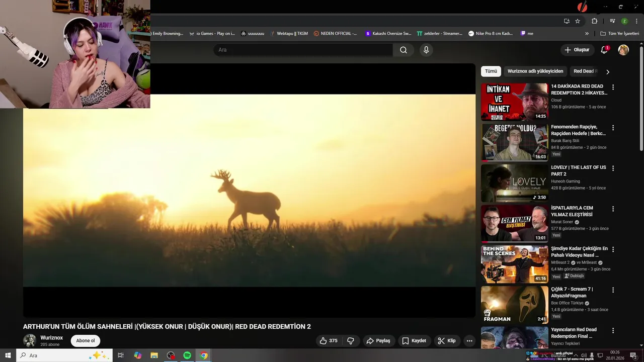Open options for 14 DAKİKADA RED DEAD video
The height and width of the screenshot is (362, 644).
click(613, 87)
